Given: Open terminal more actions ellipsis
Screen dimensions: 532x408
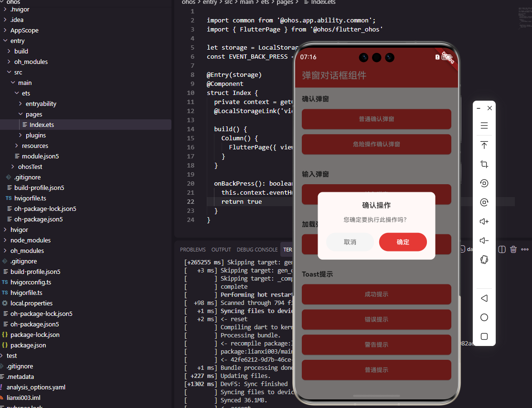Looking at the screenshot, I should [525, 250].
